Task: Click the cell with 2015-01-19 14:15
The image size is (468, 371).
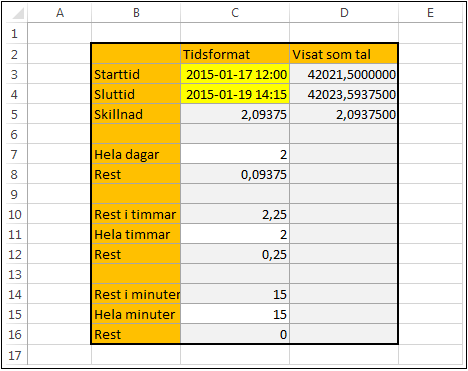Action: point(235,94)
